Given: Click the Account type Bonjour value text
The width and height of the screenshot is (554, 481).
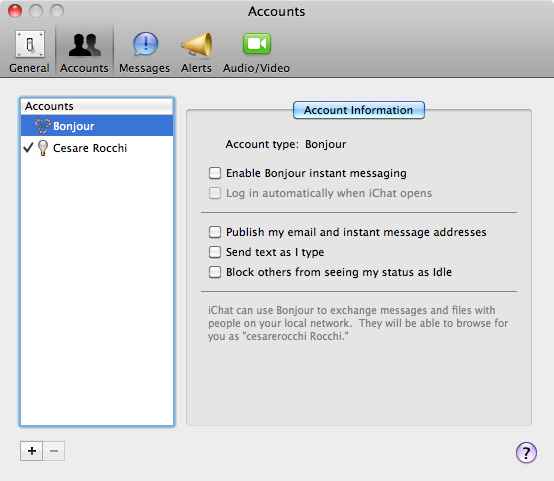Looking at the screenshot, I should tap(325, 144).
